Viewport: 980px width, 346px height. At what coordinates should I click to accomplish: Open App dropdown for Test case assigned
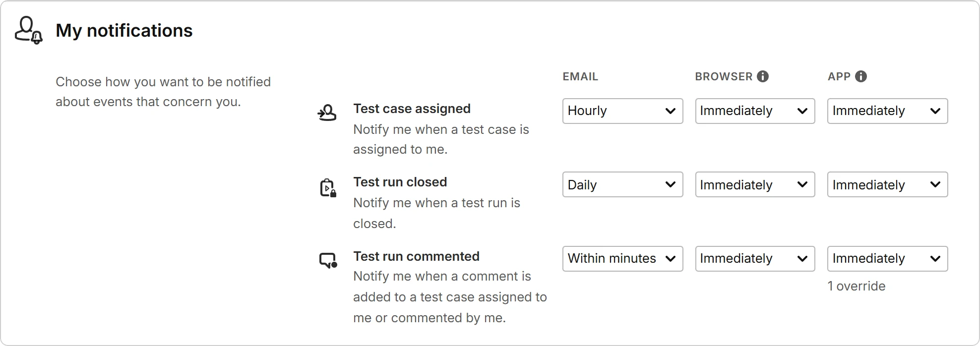(887, 111)
